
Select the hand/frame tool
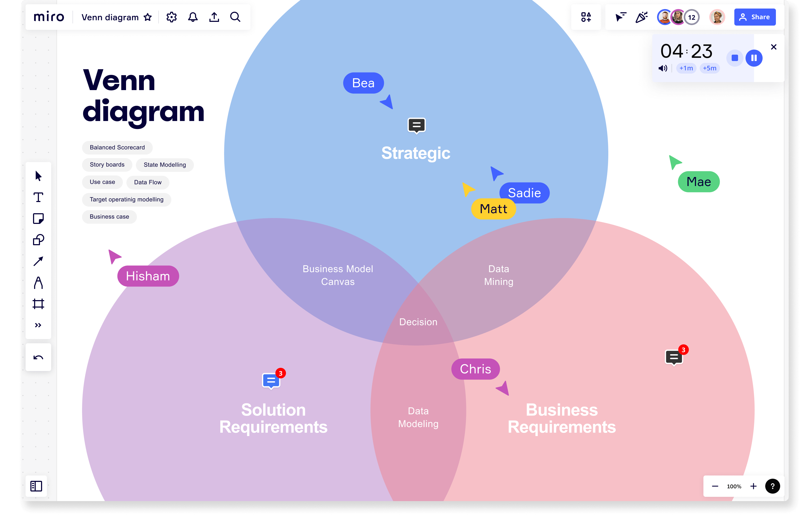point(38,303)
